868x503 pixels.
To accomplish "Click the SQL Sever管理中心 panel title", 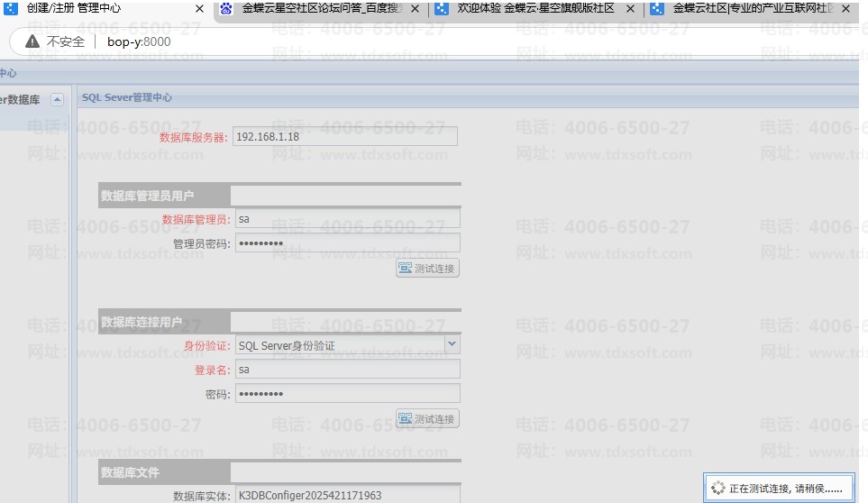I will click(127, 97).
